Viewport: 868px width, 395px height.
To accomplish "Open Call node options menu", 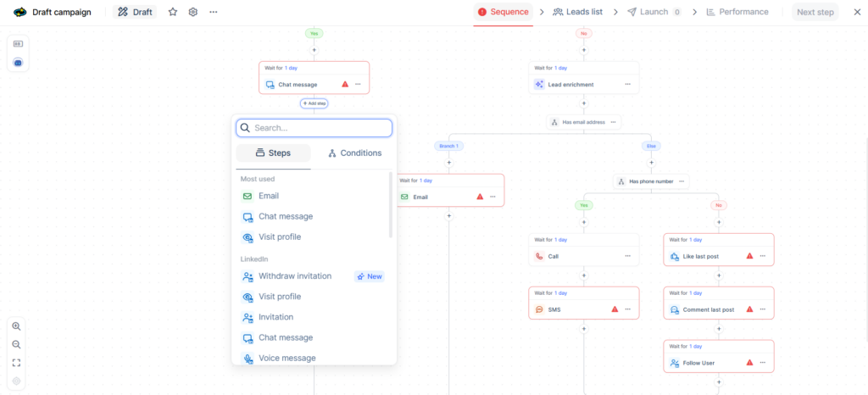I will tap(627, 256).
